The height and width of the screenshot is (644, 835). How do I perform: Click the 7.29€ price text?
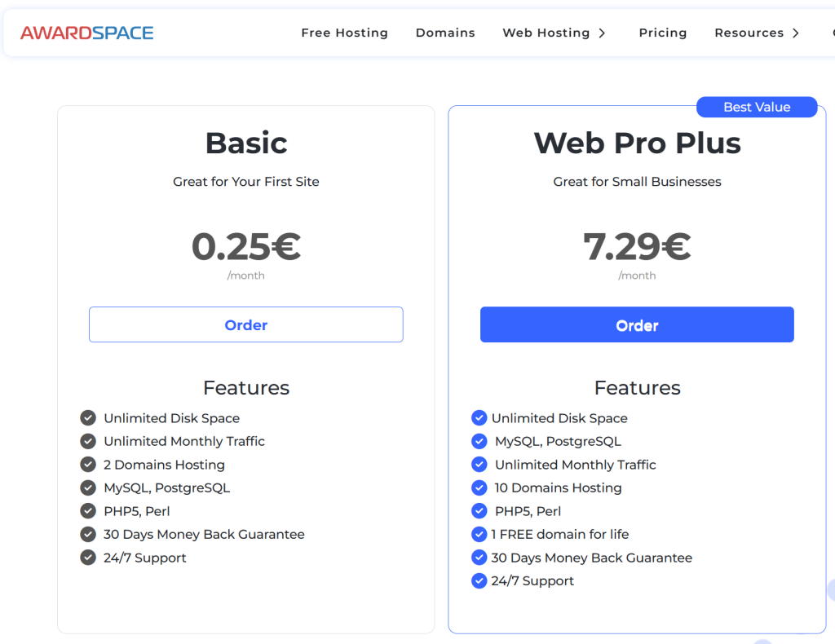click(637, 246)
